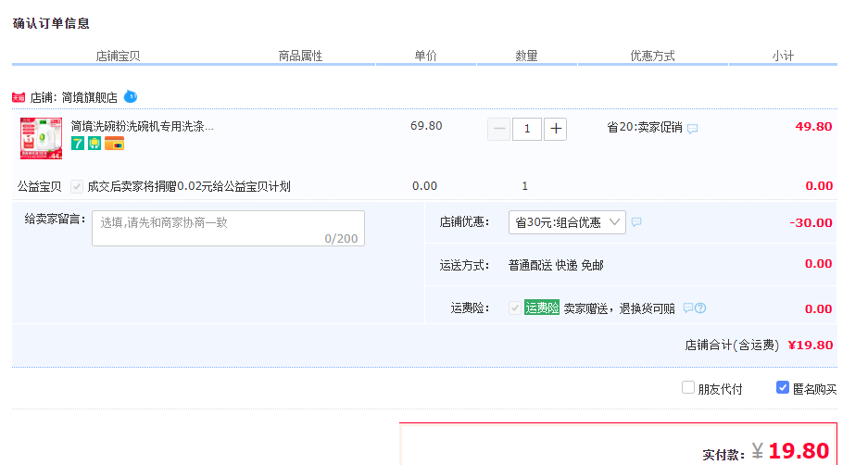This screenshot has height=465, width=868.
Task: Expand the 省30元:组合优惠 dropdown
Action: tap(568, 222)
